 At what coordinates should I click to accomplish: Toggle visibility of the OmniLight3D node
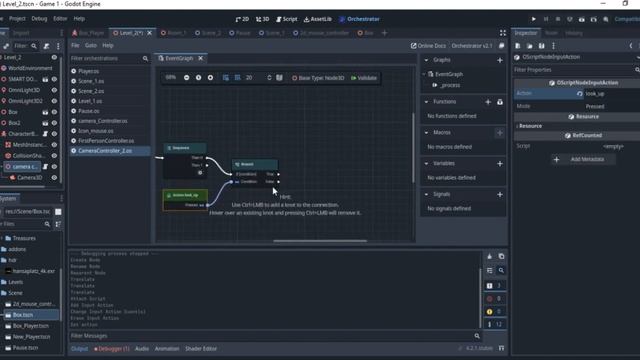(x=54, y=90)
